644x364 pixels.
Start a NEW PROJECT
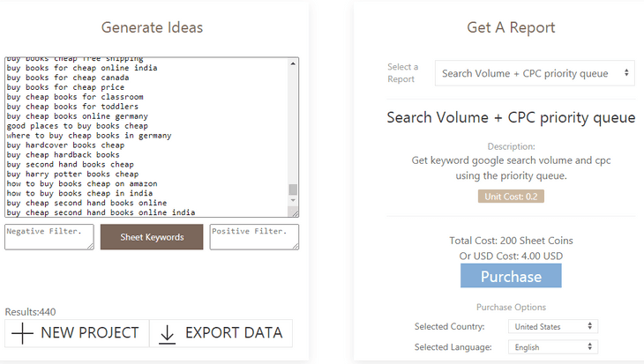(77, 333)
